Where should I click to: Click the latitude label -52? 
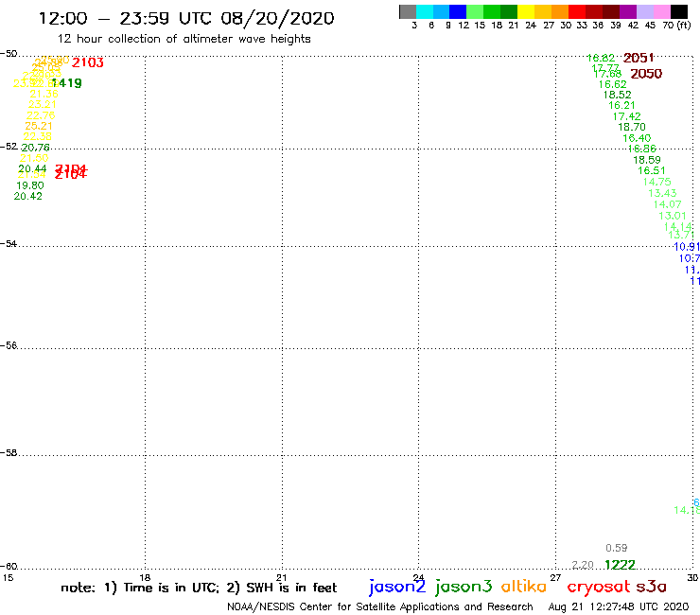9,147
